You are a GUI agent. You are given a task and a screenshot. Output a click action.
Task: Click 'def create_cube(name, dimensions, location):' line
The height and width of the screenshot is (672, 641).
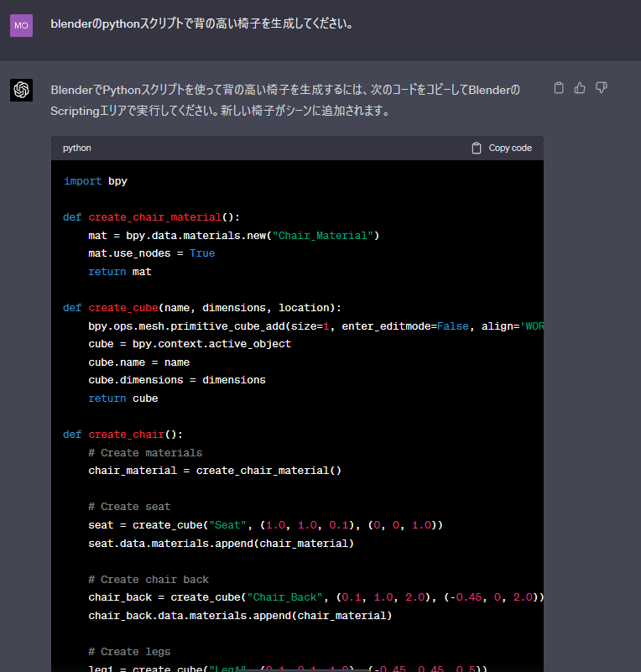tap(202, 307)
